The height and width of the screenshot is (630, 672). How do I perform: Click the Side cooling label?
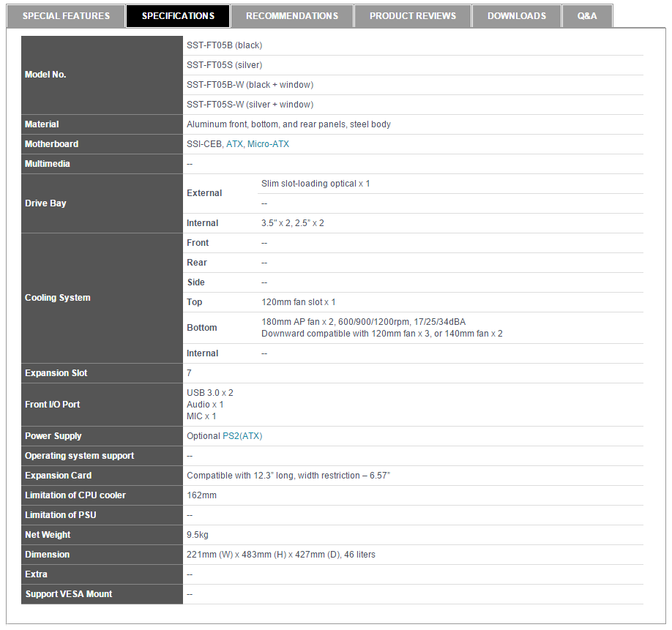pos(196,282)
